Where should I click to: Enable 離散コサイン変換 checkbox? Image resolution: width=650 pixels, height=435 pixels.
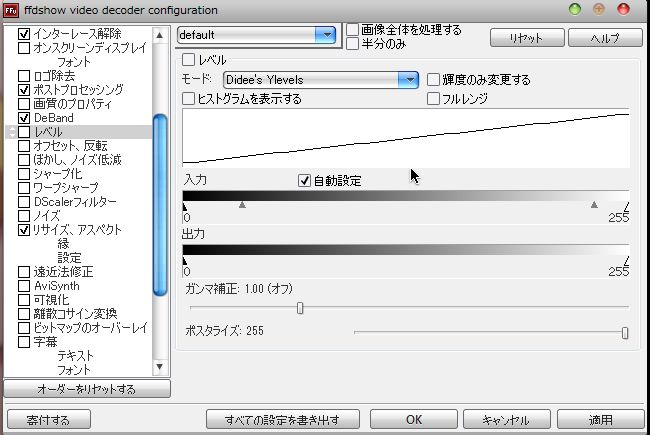tap(24, 314)
